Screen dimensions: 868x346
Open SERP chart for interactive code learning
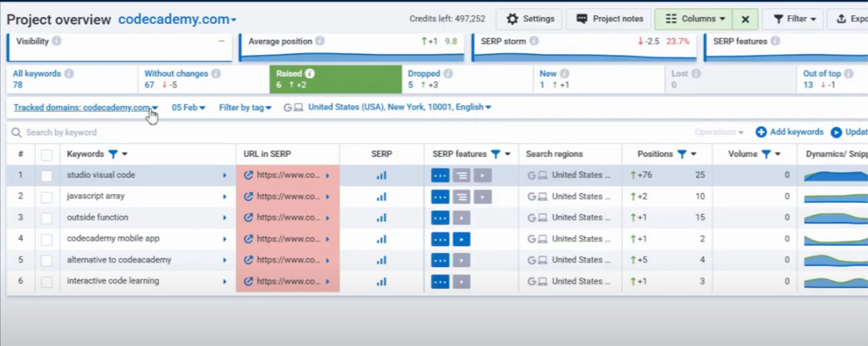(382, 281)
